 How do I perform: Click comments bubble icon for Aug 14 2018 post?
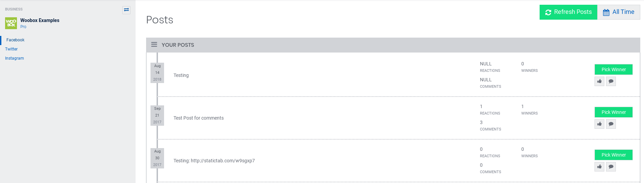coord(611,81)
